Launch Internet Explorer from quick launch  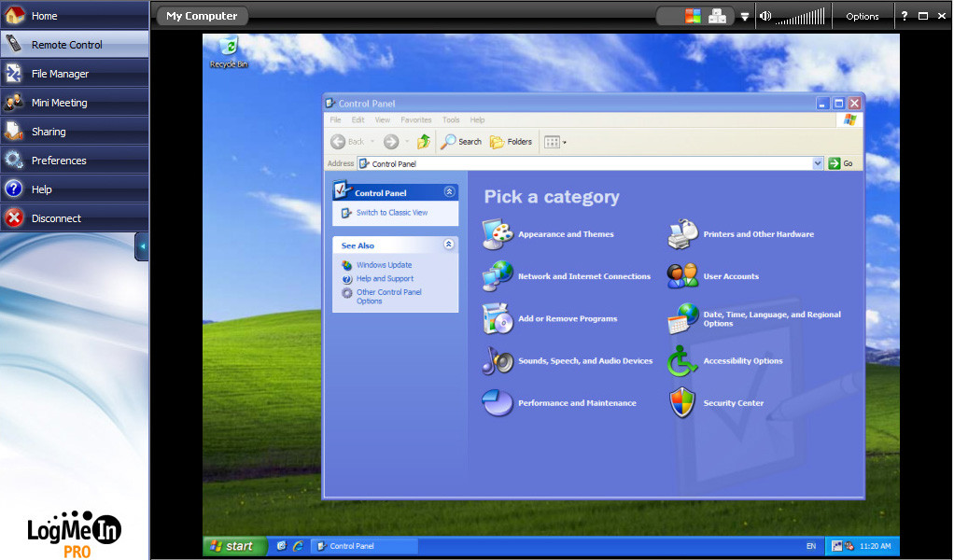click(x=298, y=546)
